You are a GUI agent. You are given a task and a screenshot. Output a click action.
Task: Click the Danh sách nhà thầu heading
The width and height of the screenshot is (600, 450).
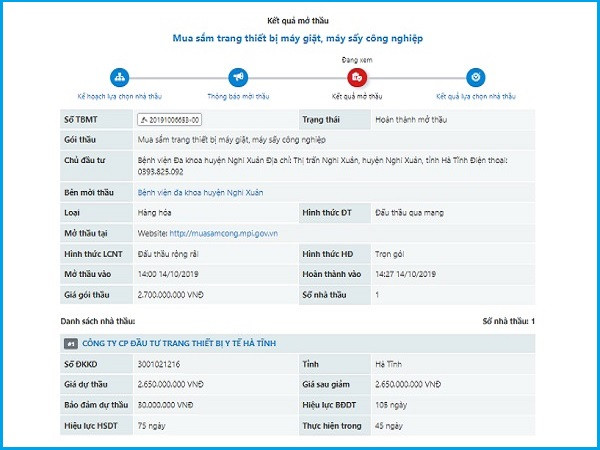pyautogui.click(x=98, y=321)
